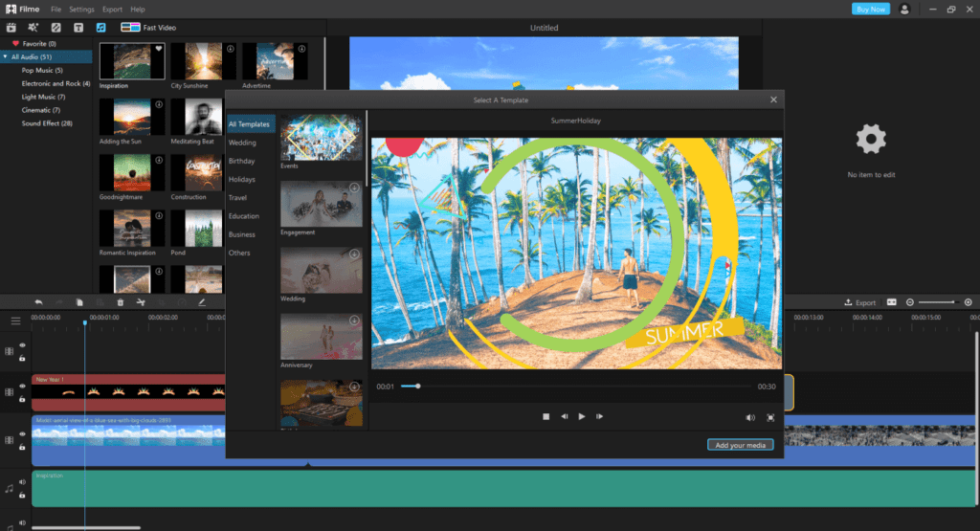The height and width of the screenshot is (531, 980).
Task: Open the timeline track menu hamburger icon
Action: (15, 321)
